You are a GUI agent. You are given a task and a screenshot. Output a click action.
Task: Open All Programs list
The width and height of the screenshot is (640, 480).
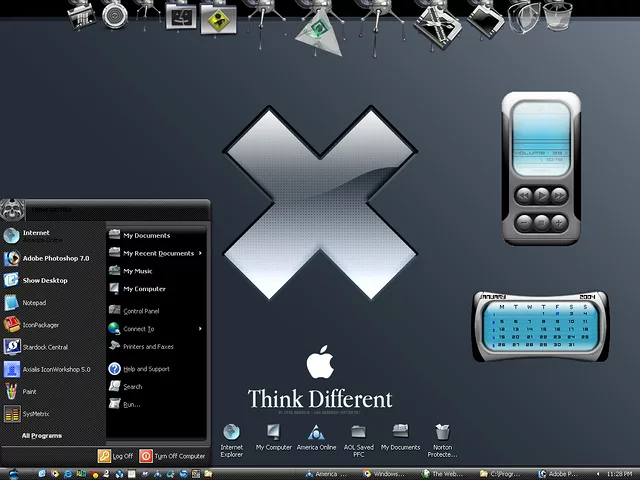point(42,436)
